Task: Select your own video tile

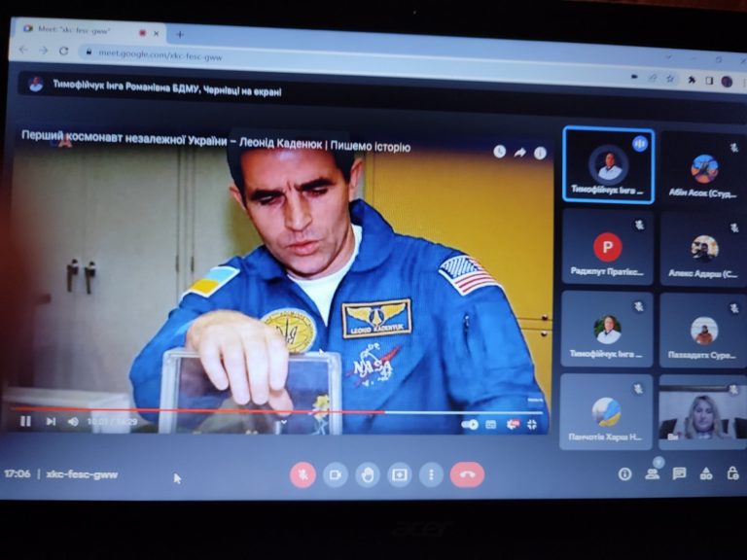Action: point(702,412)
